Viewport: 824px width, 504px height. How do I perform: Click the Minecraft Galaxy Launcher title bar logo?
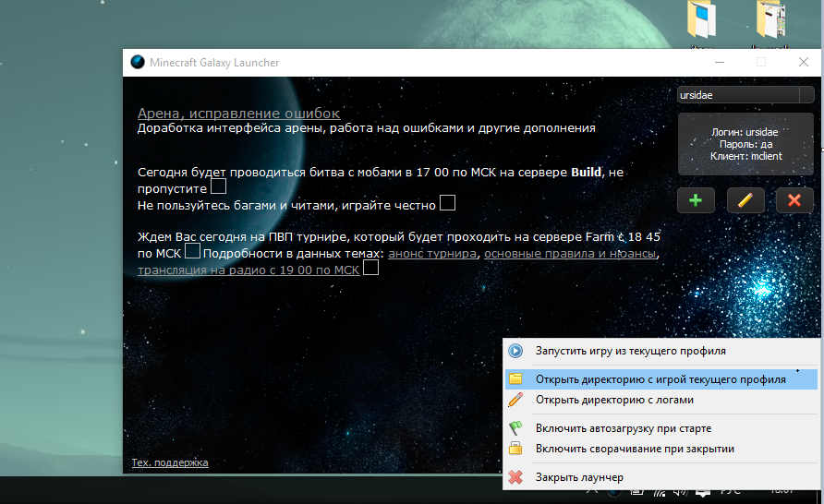tap(138, 62)
